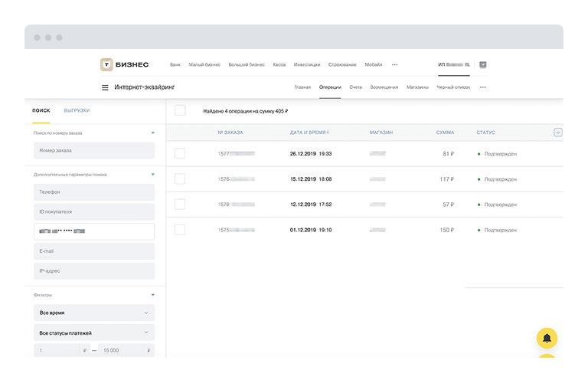The height and width of the screenshot is (383, 588).
Task: Open the Инвестиции link in top bar
Action: pyautogui.click(x=306, y=65)
